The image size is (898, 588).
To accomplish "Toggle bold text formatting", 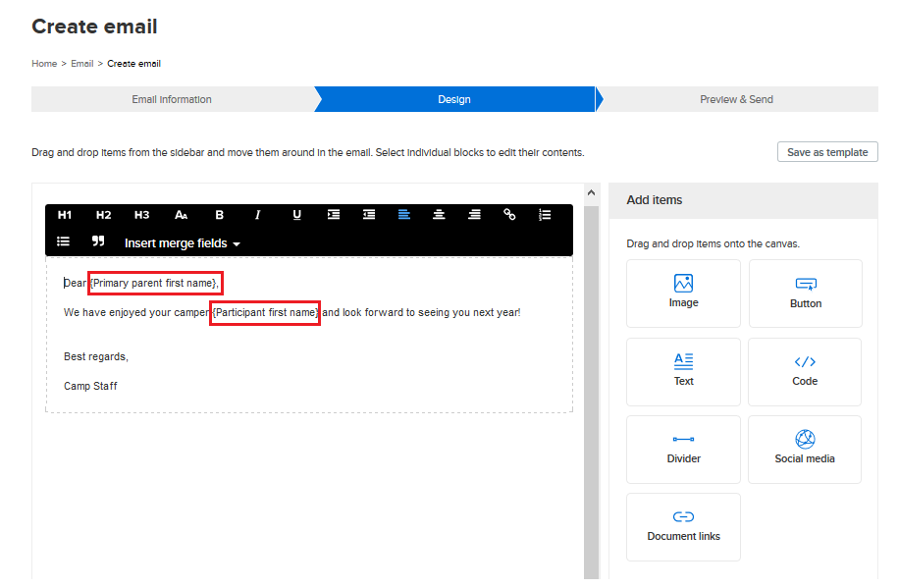I will [x=220, y=215].
